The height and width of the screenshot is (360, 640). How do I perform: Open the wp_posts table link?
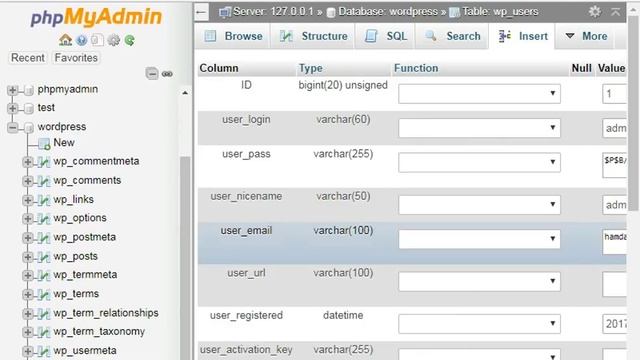coord(76,256)
